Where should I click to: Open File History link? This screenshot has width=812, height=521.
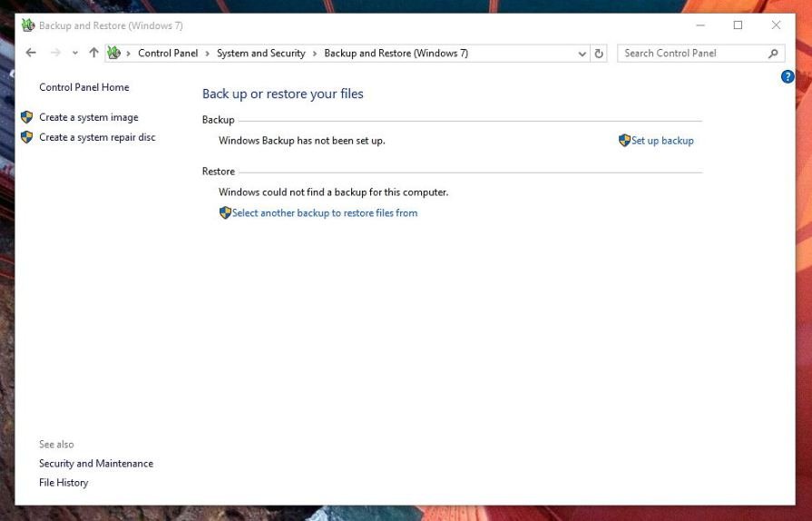point(64,483)
